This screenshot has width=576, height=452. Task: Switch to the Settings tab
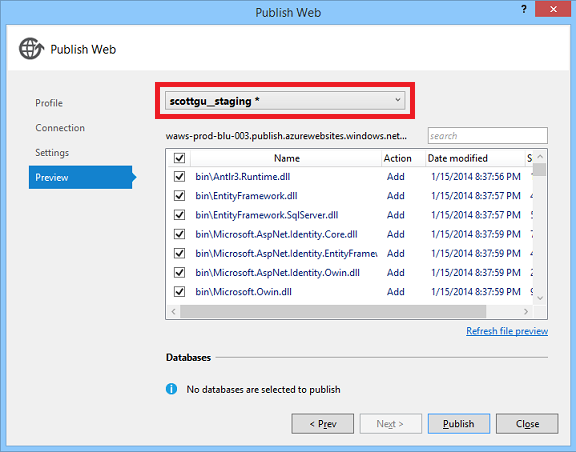point(52,153)
